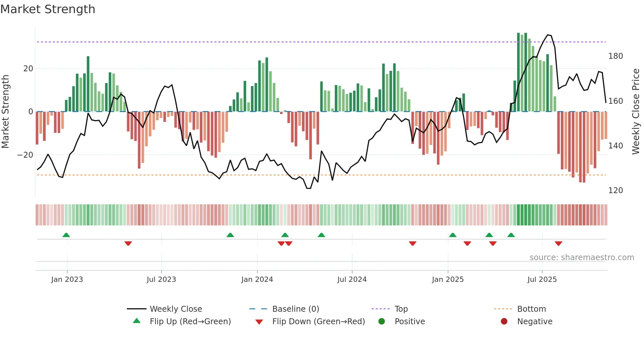
Task: Click the red flip-down marker after Jul 2025
Action: tap(558, 243)
